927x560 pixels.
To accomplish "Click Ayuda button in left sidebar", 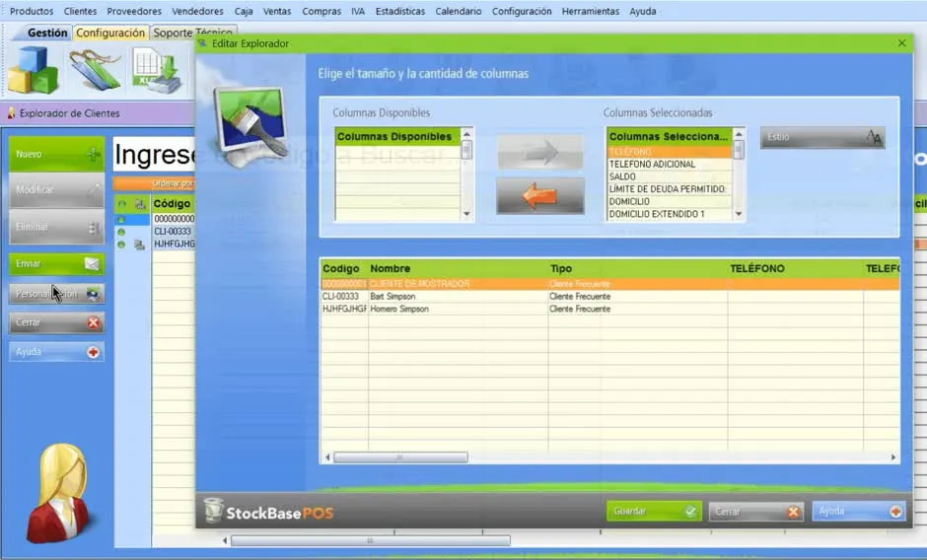I will tap(57, 352).
